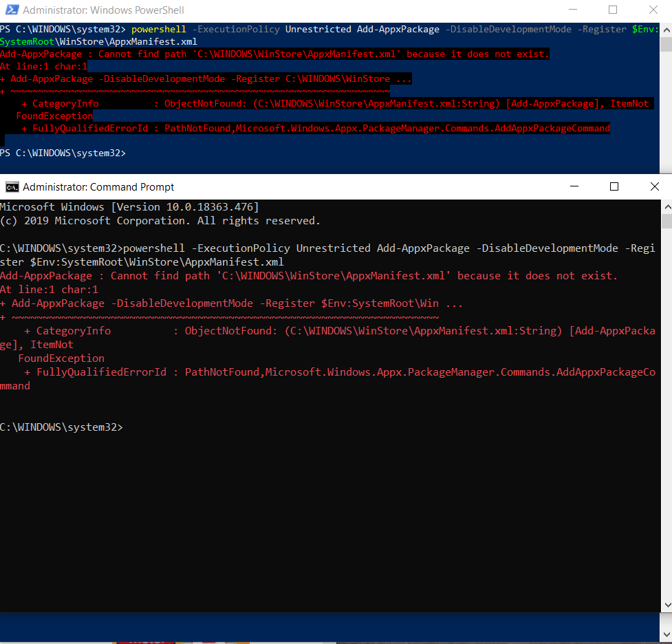Click 'mmand' wrapped text in Command Prompt
Viewport: 672px width, 644px height.
click(x=15, y=386)
